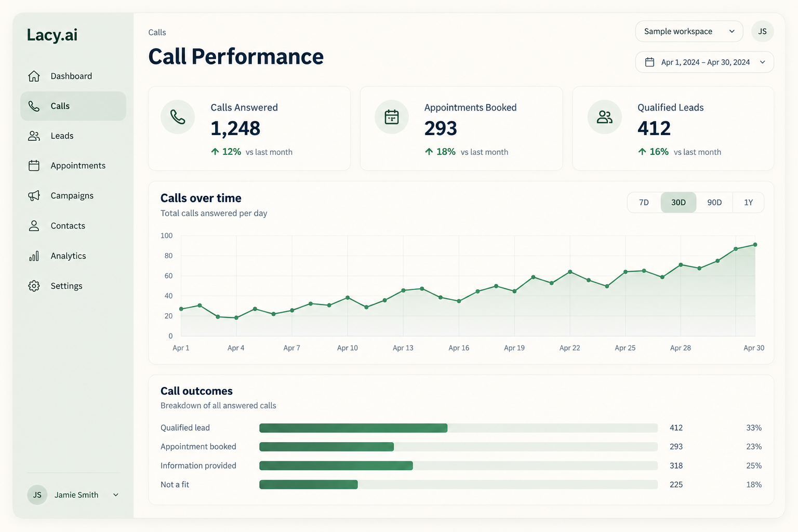Viewport: 798px width, 532px height.
Task: Click the Apr 16 axis label
Action: (459, 348)
